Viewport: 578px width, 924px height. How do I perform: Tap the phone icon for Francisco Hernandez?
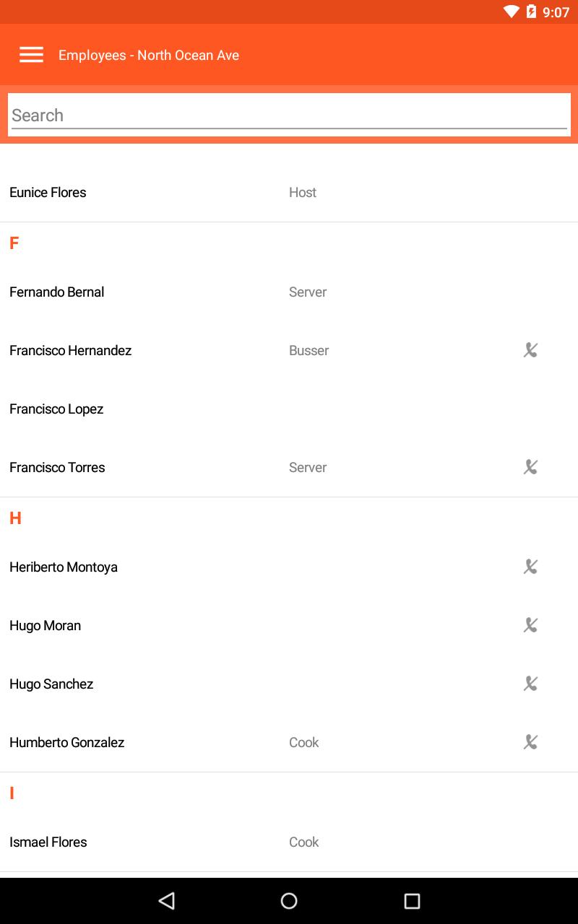coord(530,350)
